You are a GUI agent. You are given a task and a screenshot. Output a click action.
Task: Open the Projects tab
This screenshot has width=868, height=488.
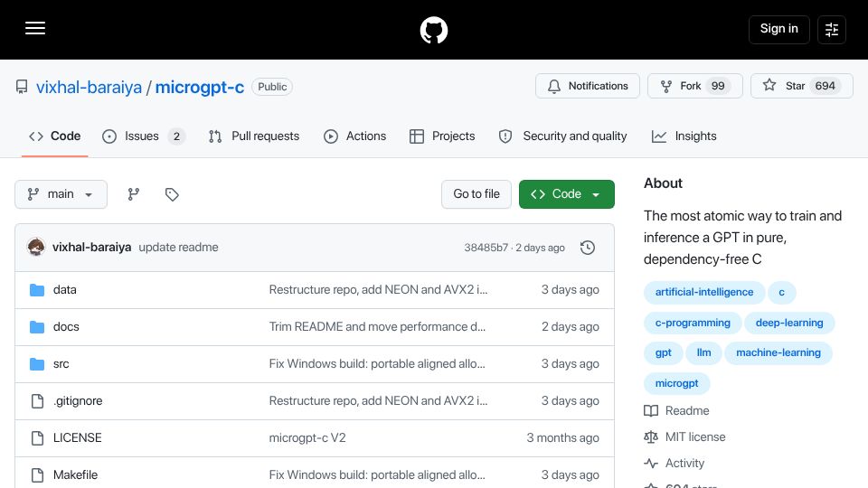coord(442,136)
